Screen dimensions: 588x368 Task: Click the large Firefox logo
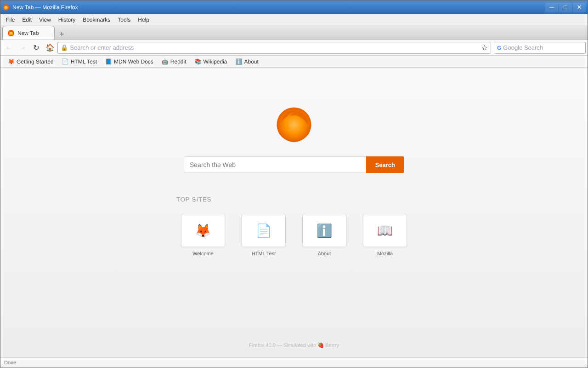294,125
